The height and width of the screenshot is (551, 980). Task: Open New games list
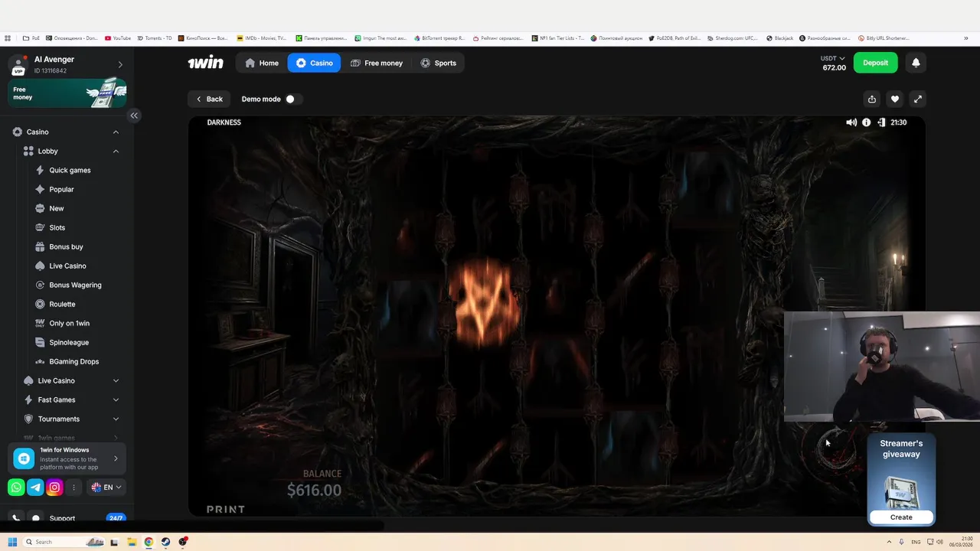point(57,208)
